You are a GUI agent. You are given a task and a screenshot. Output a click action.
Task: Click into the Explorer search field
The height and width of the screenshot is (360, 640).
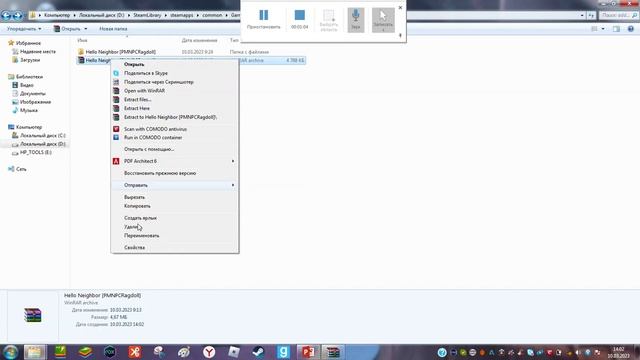[x=618, y=16]
